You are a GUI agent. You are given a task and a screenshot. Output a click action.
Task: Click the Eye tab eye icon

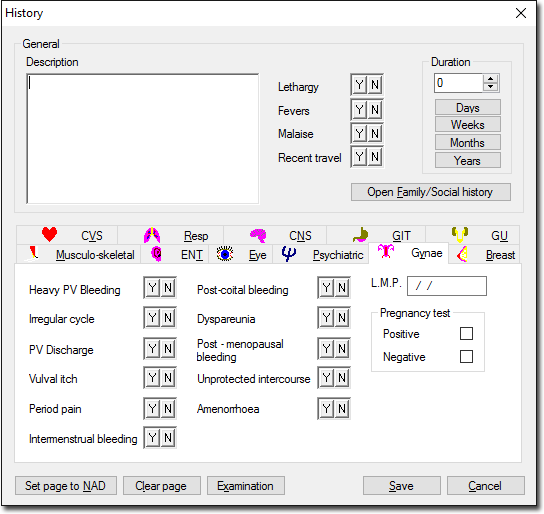[225, 254]
